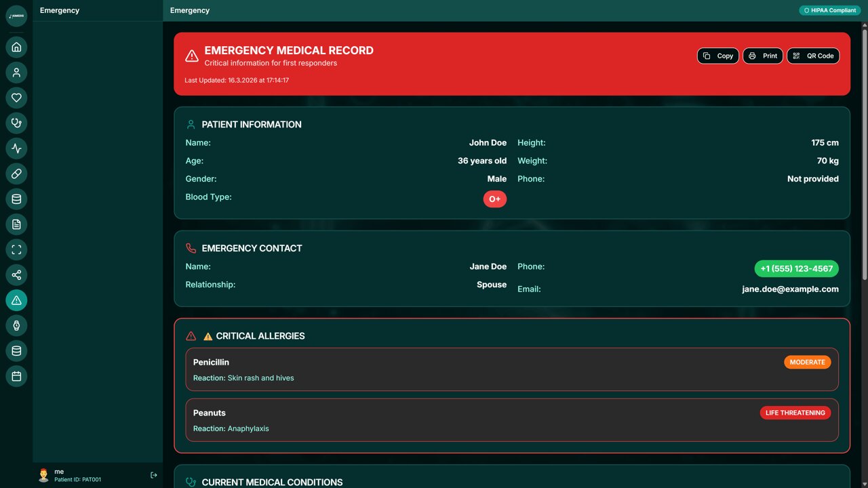This screenshot has height=488, width=868.
Task: Select the scan frame icon
Action: [x=16, y=249]
